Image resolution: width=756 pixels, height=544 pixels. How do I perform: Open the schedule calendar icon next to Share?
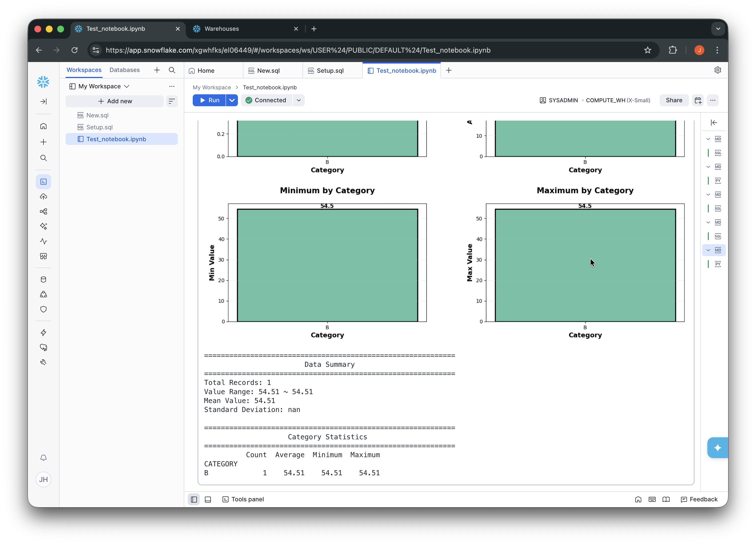coord(698,100)
